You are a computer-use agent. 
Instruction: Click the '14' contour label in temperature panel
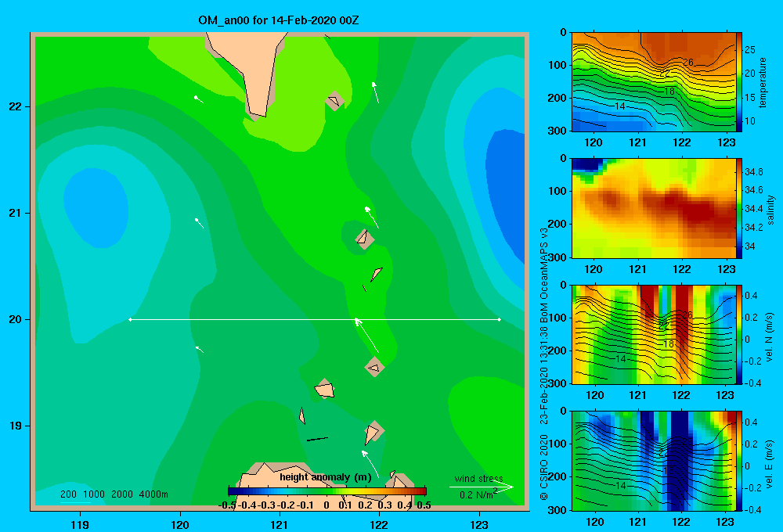coord(619,106)
